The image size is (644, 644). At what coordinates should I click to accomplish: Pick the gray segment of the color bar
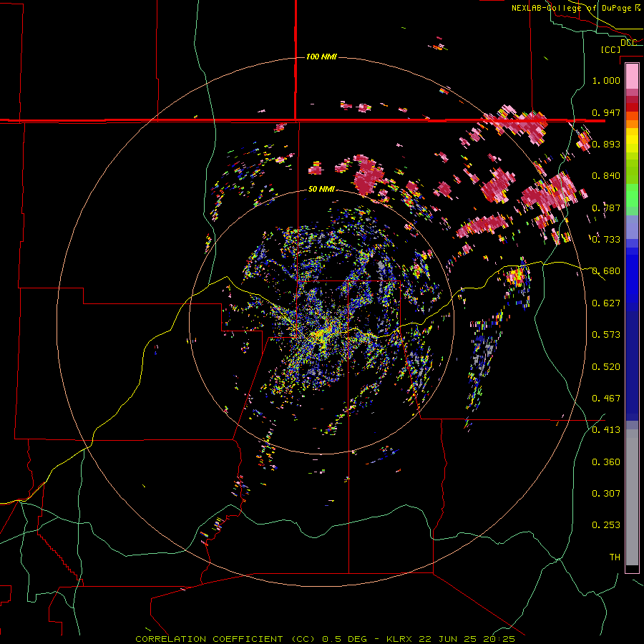632,497
